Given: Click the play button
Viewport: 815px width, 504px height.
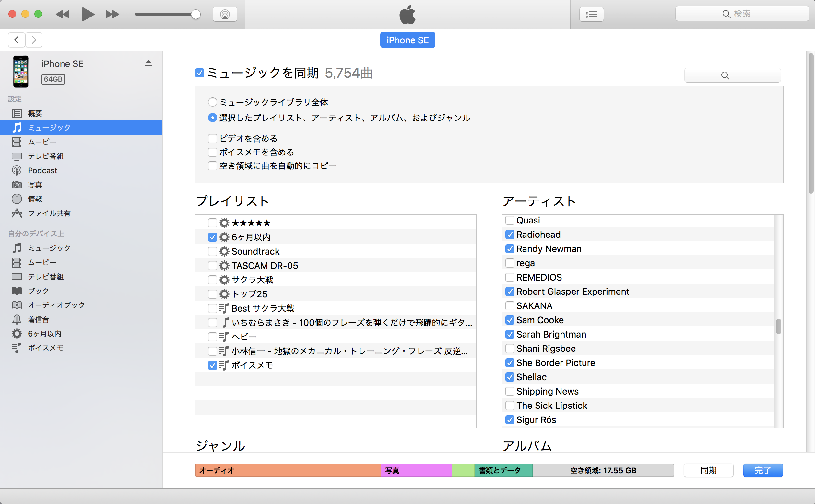Looking at the screenshot, I should pyautogui.click(x=88, y=14).
